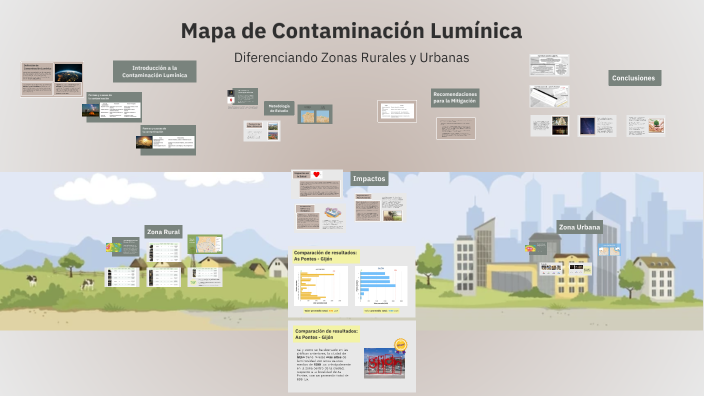Viewport: 704px width, 396px height.
Task: Open the slide with diagonal pen image
Action: pyautogui.click(x=549, y=96)
